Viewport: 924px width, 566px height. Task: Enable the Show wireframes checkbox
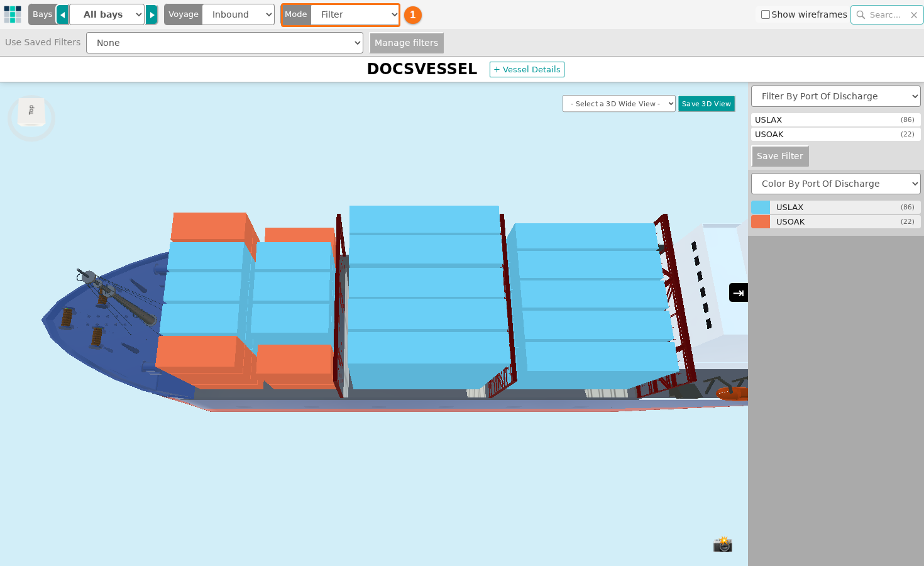(x=766, y=14)
